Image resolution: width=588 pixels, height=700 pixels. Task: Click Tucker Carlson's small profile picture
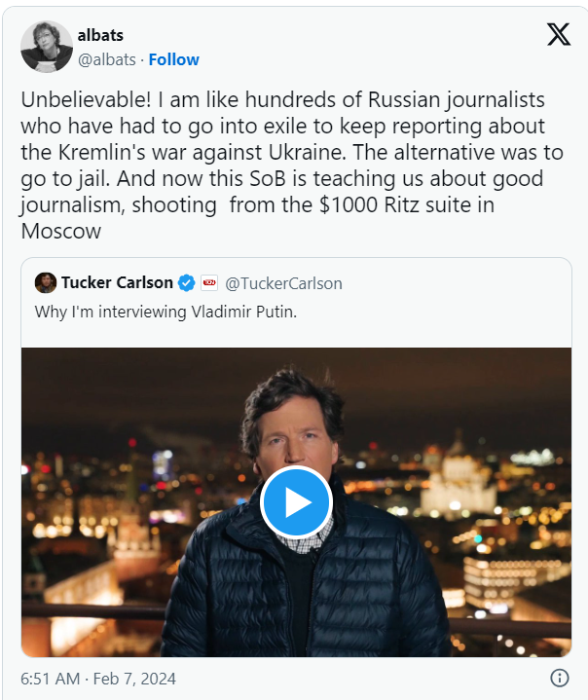tap(45, 283)
